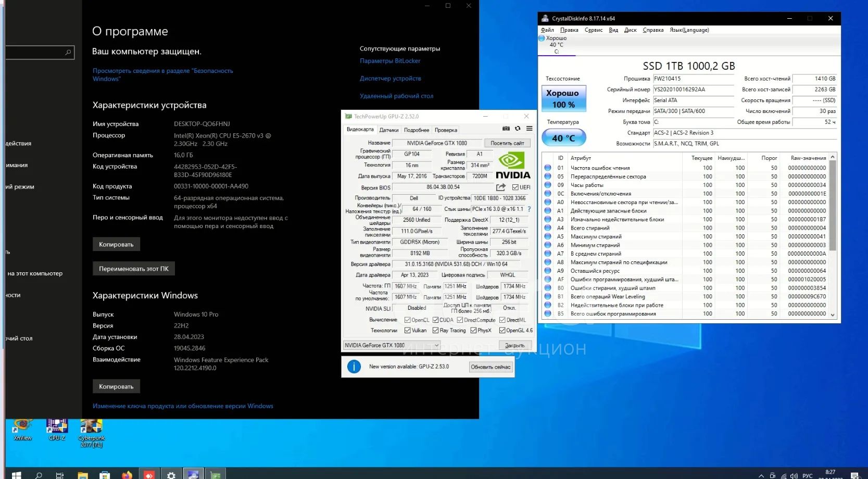Screen dimensions: 868x479
Task: Click bus interface question mark icon
Action: [529, 209]
